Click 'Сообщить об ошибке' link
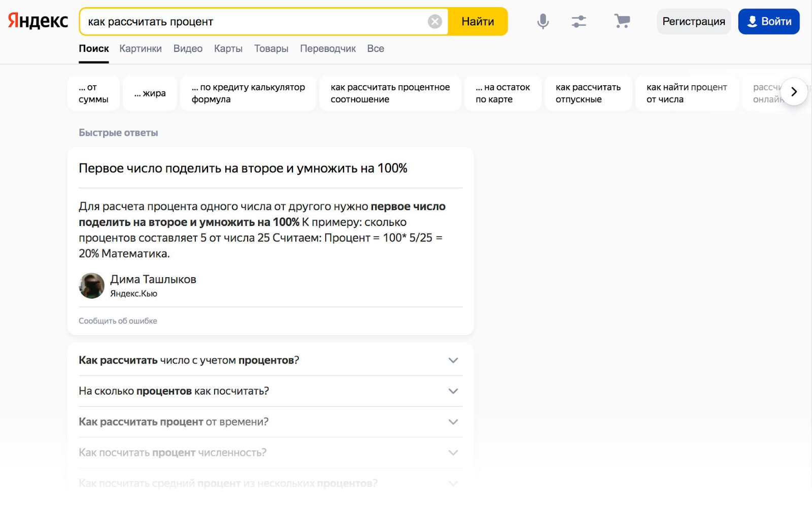This screenshot has width=812, height=525. click(118, 321)
